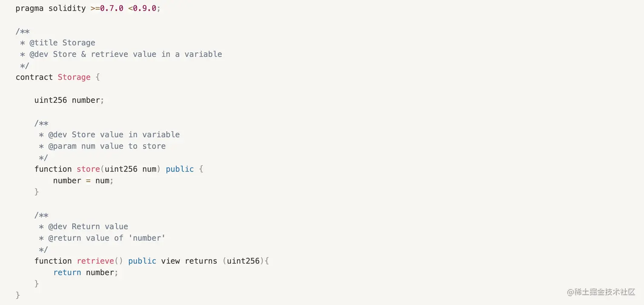The height and width of the screenshot is (305, 644).
Task: Click the red retrieve function name
Action: tap(95, 261)
